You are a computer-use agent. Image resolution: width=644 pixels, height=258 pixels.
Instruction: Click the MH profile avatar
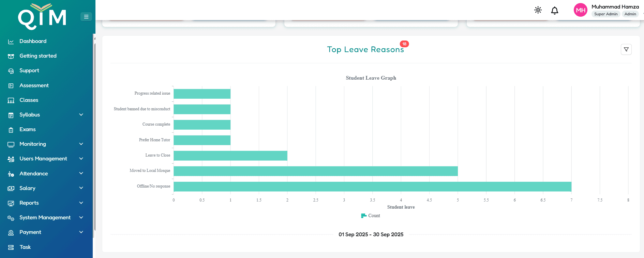point(580,10)
